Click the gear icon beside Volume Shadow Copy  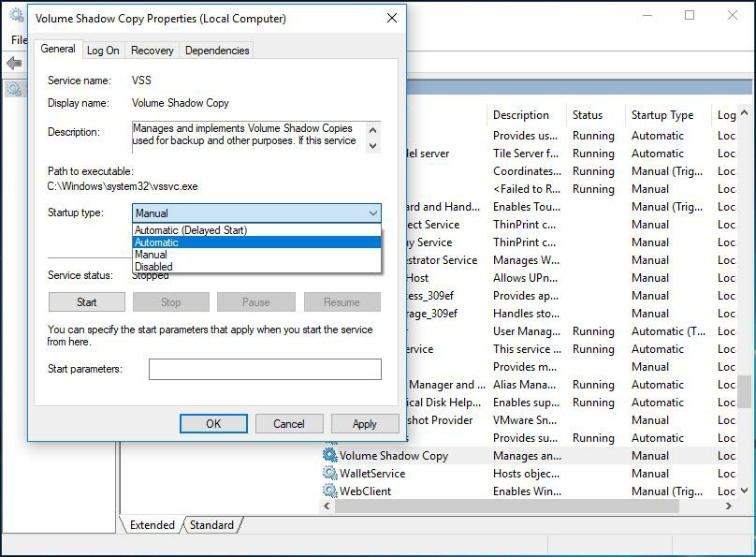331,455
